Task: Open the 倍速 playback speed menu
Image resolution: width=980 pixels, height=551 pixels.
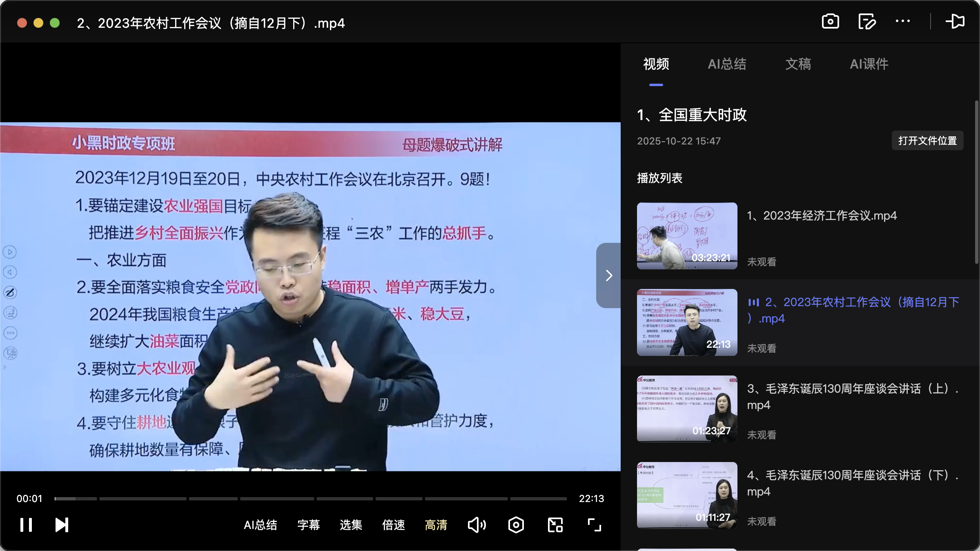Action: 393,525
